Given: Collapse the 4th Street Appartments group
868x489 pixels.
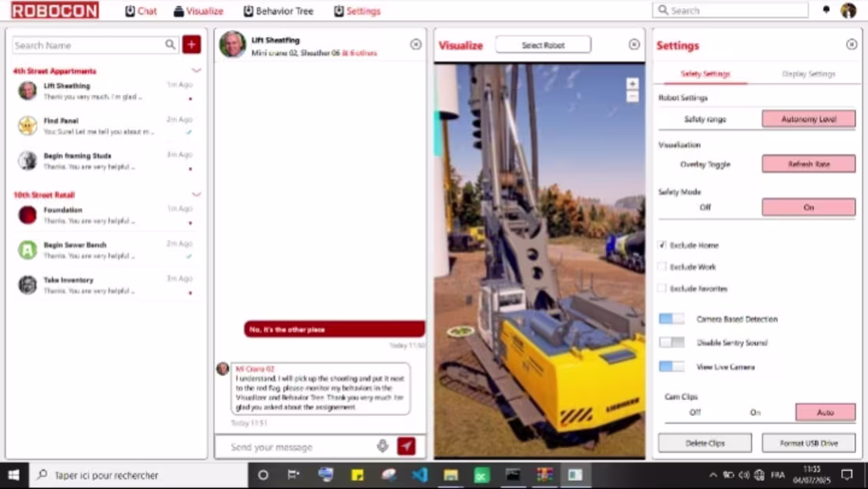Looking at the screenshot, I should pyautogui.click(x=196, y=70).
